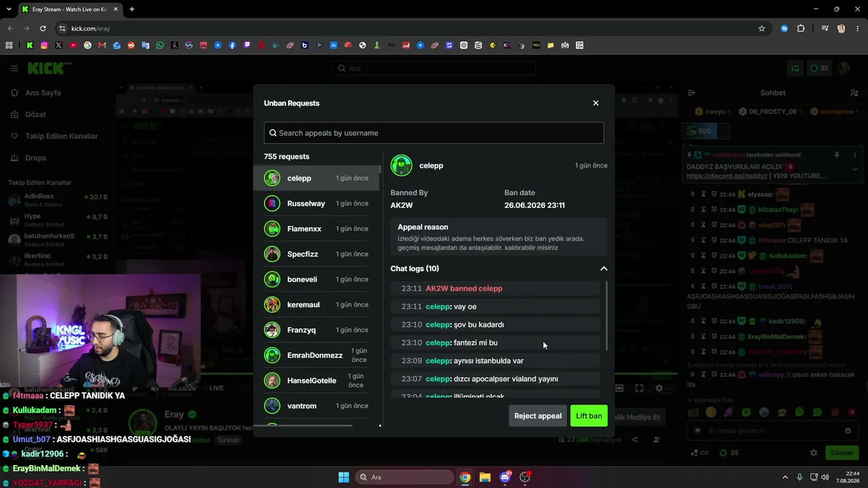Open the video player settings gear

click(659, 388)
